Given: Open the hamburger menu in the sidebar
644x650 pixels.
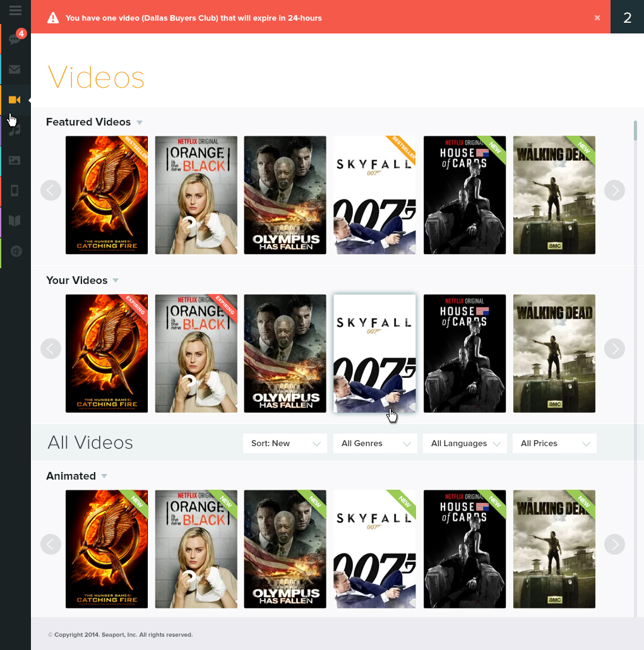Looking at the screenshot, I should click(15, 10).
